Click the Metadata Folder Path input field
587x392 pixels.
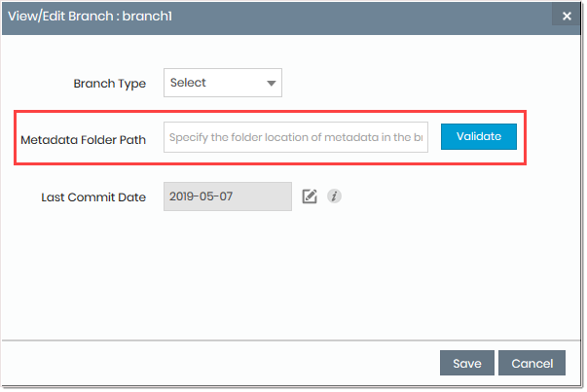(x=296, y=138)
